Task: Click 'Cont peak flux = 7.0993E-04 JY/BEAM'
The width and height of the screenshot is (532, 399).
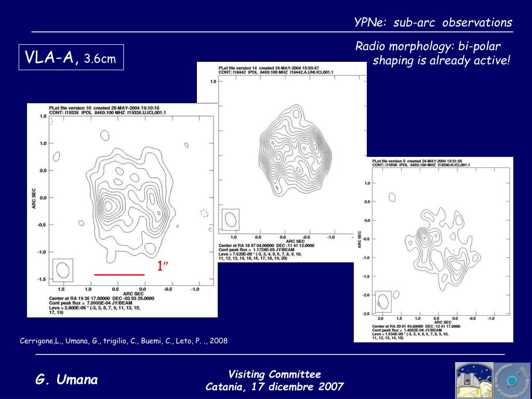Action: 90,303
